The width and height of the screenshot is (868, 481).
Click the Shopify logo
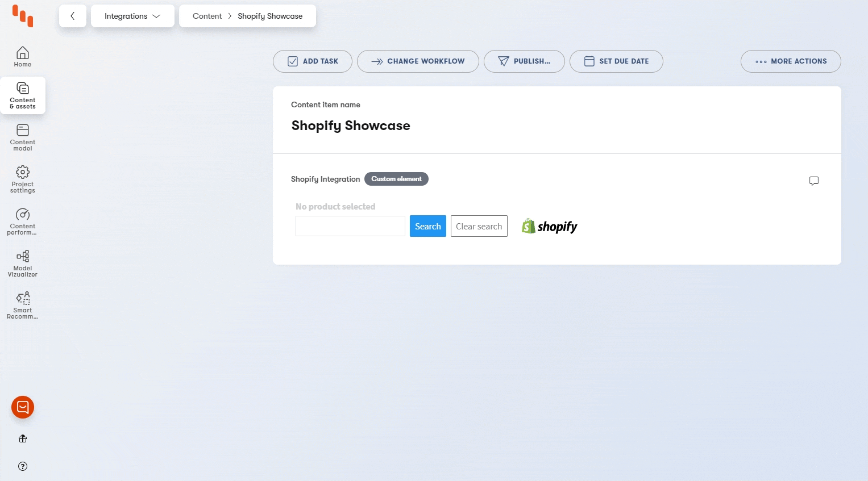pos(550,226)
